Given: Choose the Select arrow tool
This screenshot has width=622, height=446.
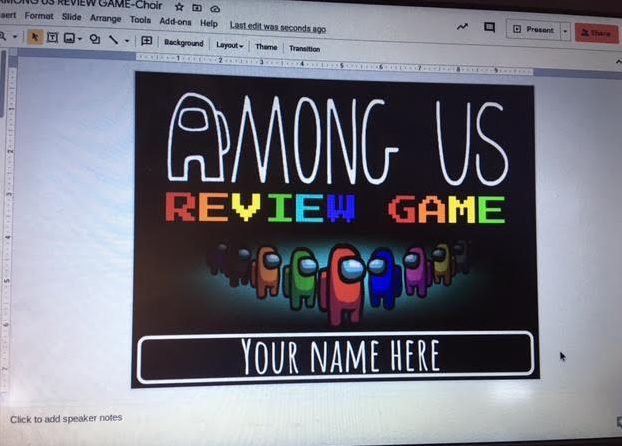Looking at the screenshot, I should pyautogui.click(x=35, y=37).
